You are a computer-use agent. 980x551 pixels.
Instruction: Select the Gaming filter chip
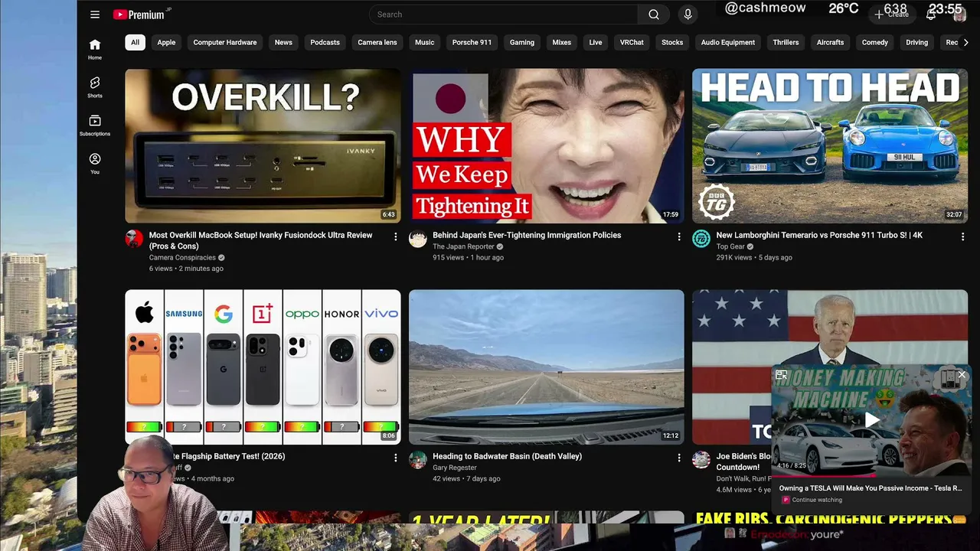522,43
